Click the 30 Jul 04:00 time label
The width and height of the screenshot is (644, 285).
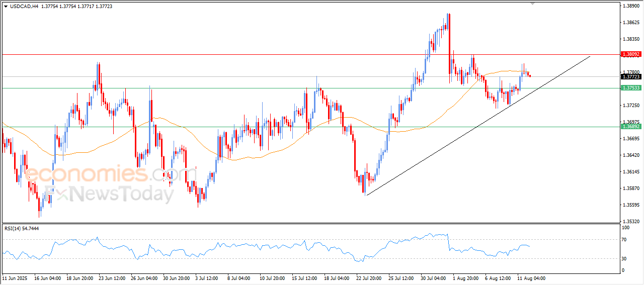pyautogui.click(x=434, y=278)
